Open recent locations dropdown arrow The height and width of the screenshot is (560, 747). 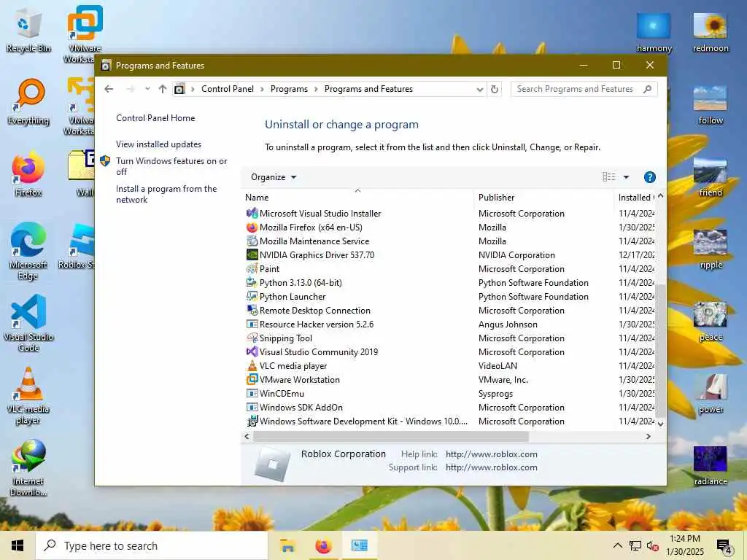pyautogui.click(x=147, y=89)
